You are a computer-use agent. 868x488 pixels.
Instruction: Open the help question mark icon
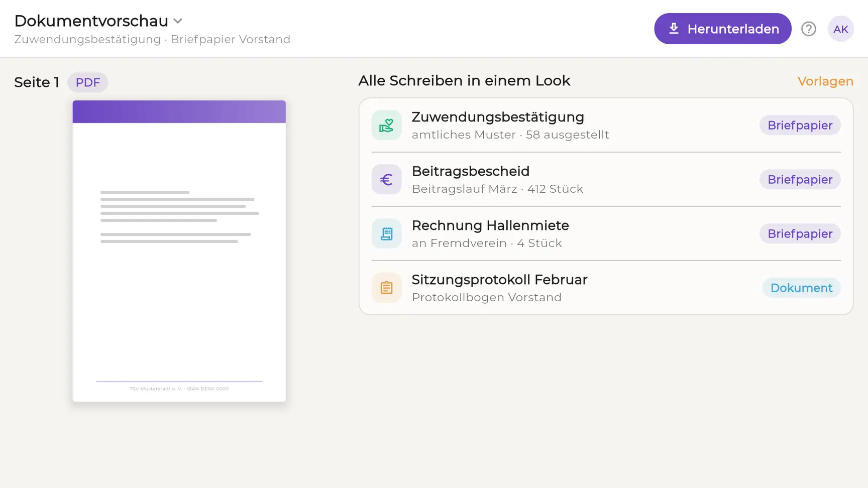pos(809,29)
